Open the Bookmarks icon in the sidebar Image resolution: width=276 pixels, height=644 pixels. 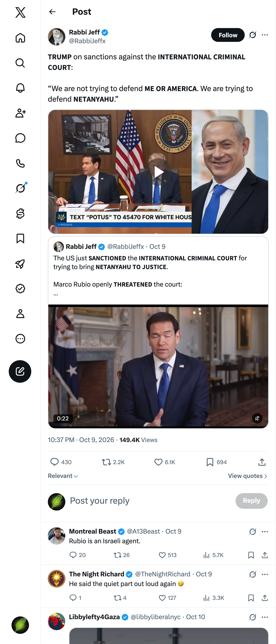pos(20,239)
